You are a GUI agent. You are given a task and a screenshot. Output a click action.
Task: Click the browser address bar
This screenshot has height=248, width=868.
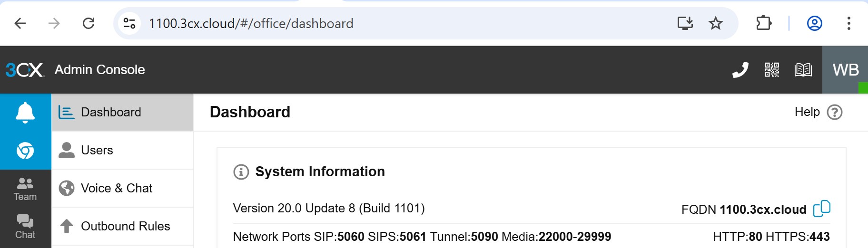381,23
